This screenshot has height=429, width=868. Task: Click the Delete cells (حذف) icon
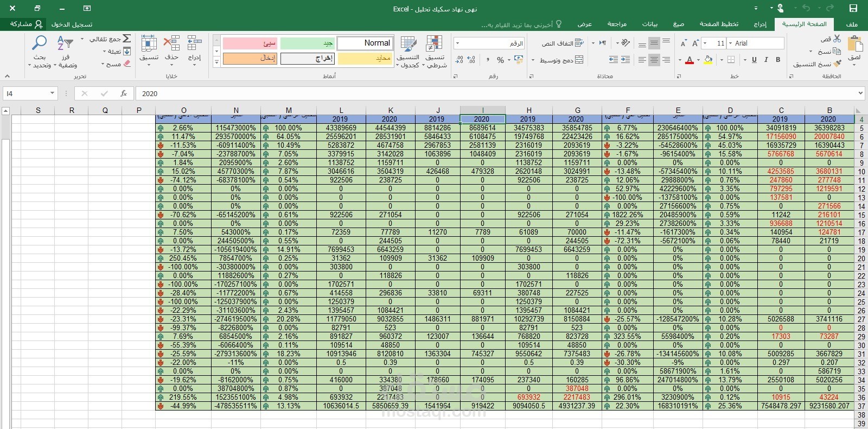(171, 43)
